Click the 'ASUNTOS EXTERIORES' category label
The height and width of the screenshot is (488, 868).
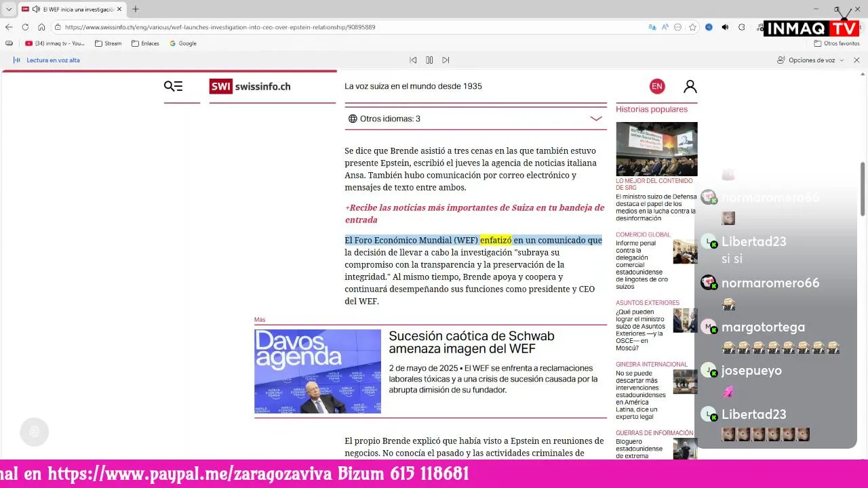647,303
